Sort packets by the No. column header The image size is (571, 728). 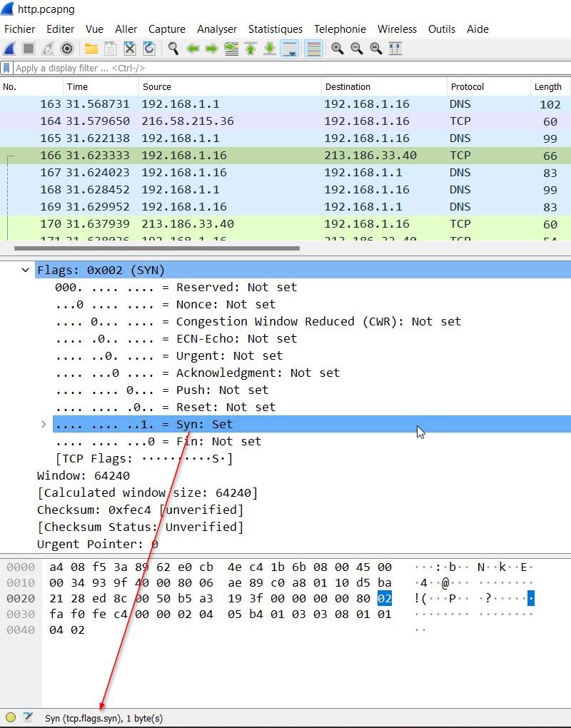coord(31,87)
